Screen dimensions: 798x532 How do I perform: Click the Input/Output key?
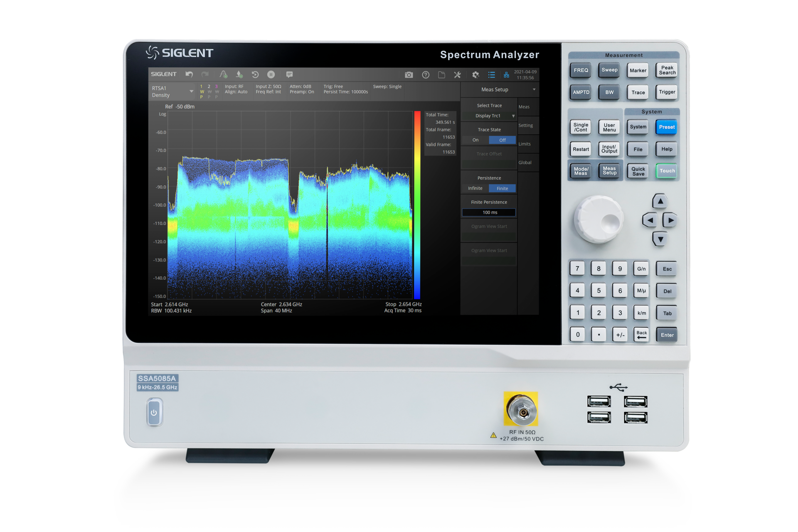click(x=609, y=149)
